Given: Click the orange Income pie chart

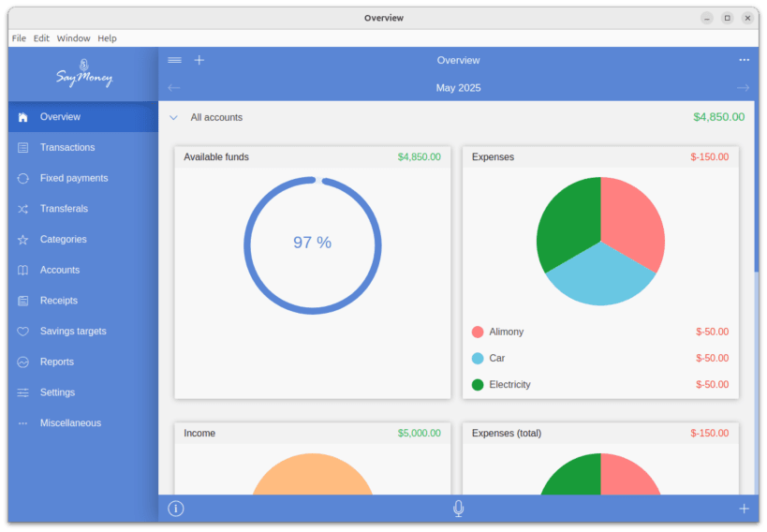Looking at the screenshot, I should coord(313,475).
